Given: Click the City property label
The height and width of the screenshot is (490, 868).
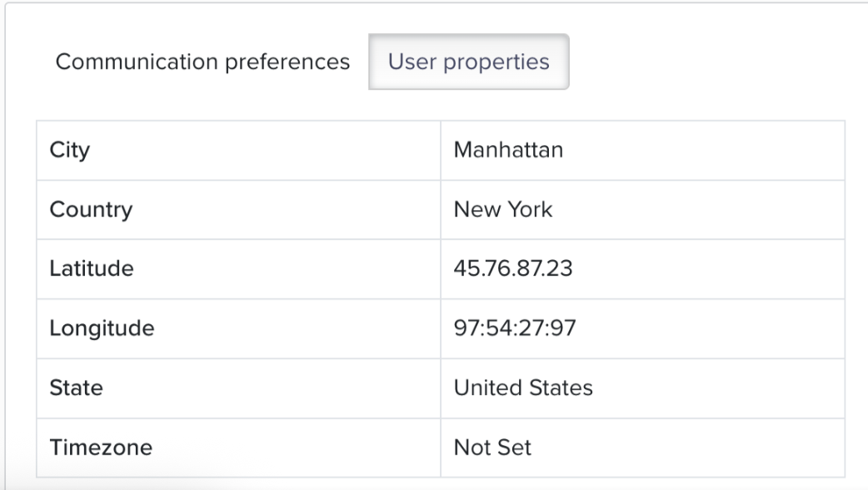Looking at the screenshot, I should tap(68, 151).
